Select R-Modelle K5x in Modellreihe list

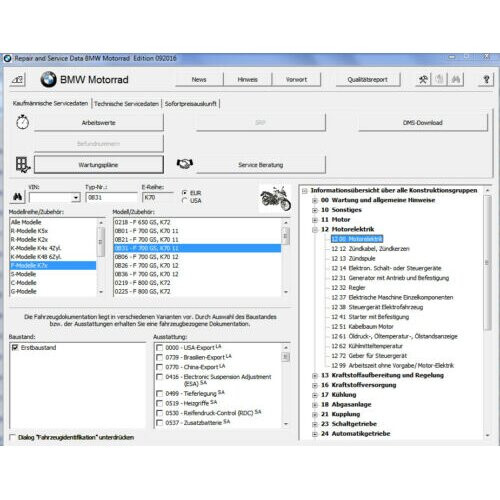coord(53,231)
